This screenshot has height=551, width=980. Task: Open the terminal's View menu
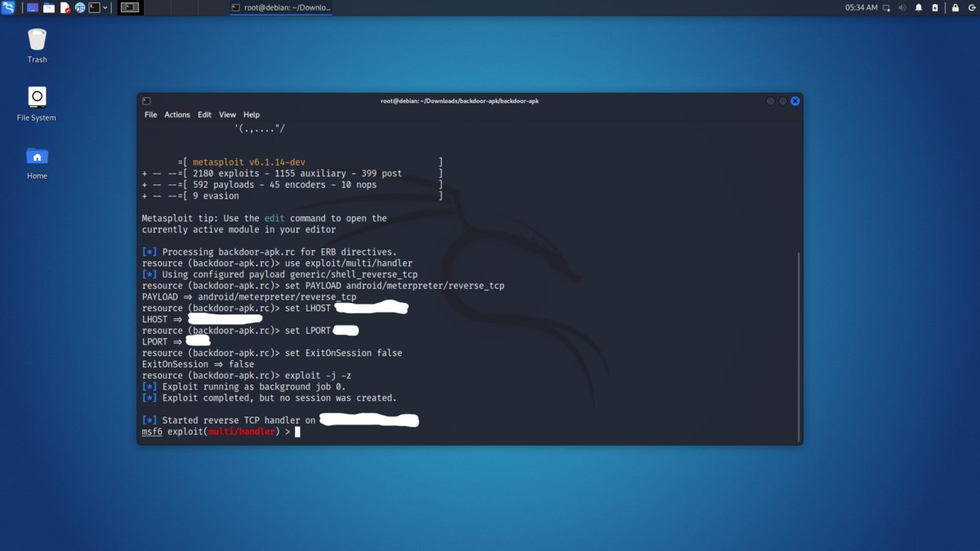[227, 115]
